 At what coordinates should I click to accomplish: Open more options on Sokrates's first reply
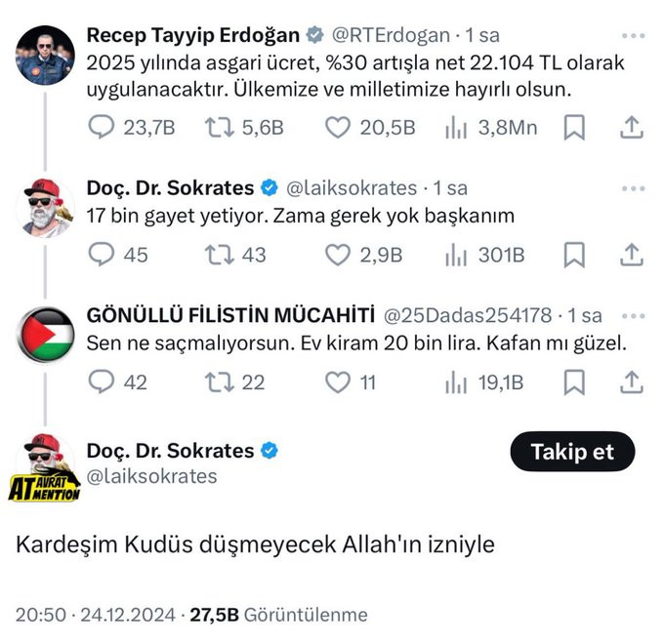click(x=633, y=187)
